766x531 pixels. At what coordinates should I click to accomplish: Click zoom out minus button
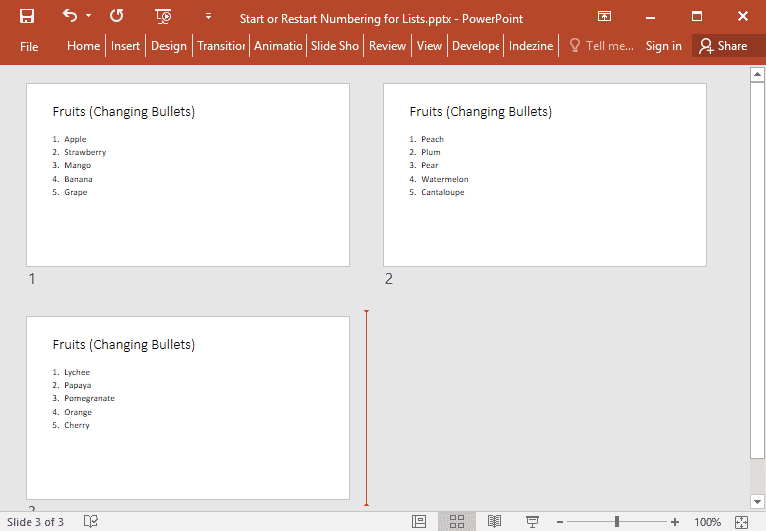560,522
